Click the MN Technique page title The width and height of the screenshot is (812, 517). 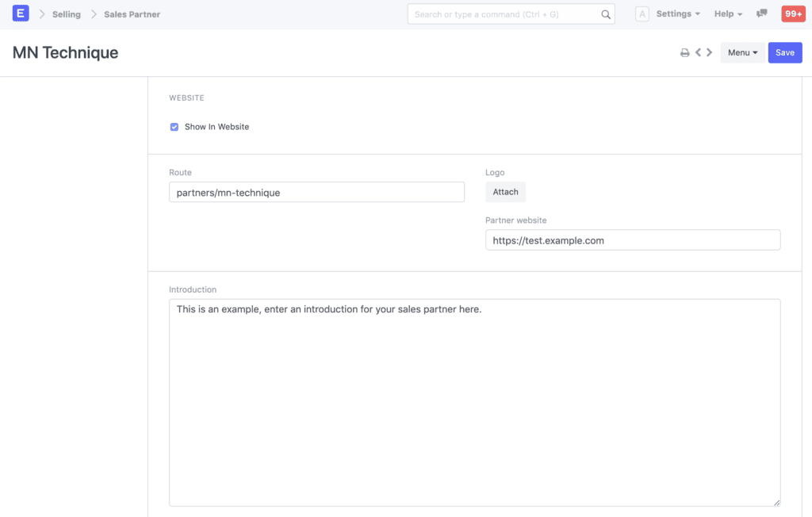65,52
